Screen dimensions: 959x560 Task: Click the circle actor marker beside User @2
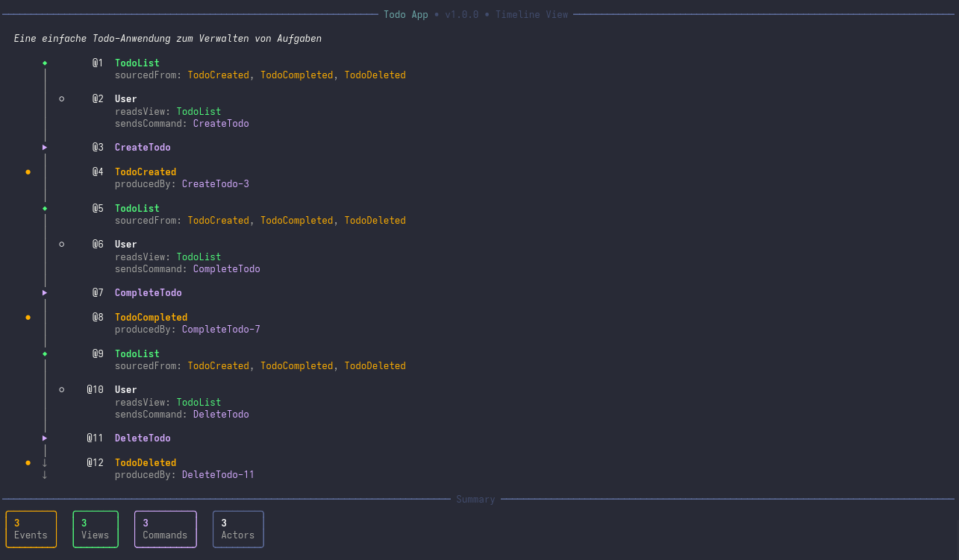coord(61,98)
